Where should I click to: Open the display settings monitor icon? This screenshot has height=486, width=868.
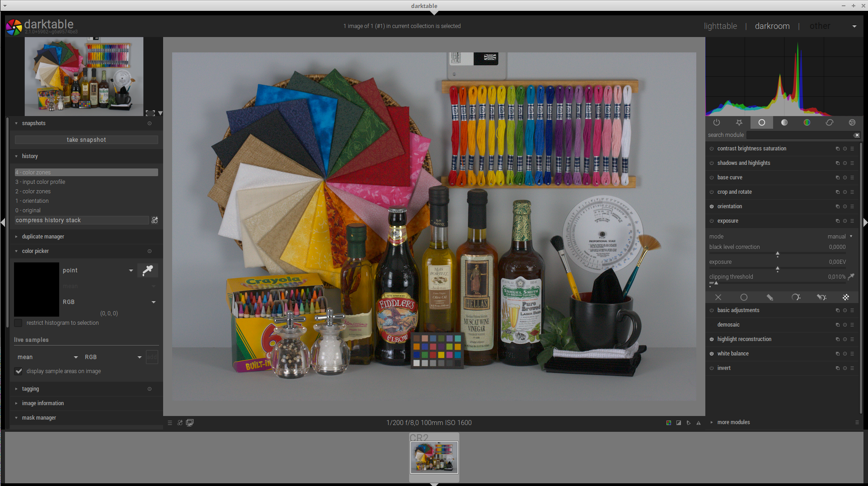[x=190, y=423]
